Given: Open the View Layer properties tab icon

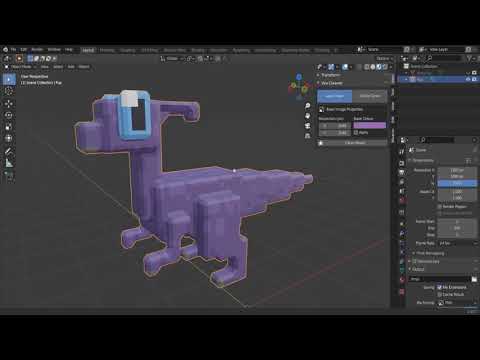Looking at the screenshot, I should [402, 182].
